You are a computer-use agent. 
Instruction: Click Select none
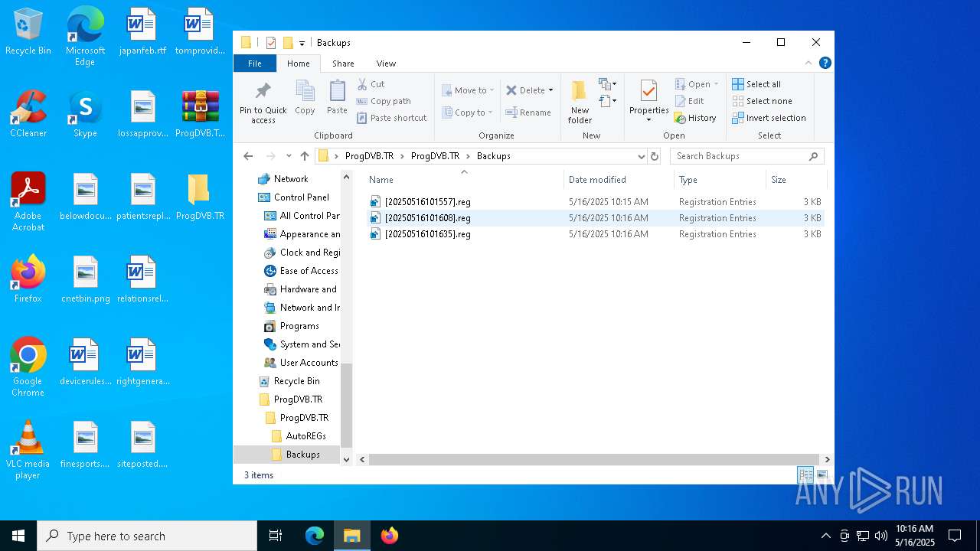(762, 101)
